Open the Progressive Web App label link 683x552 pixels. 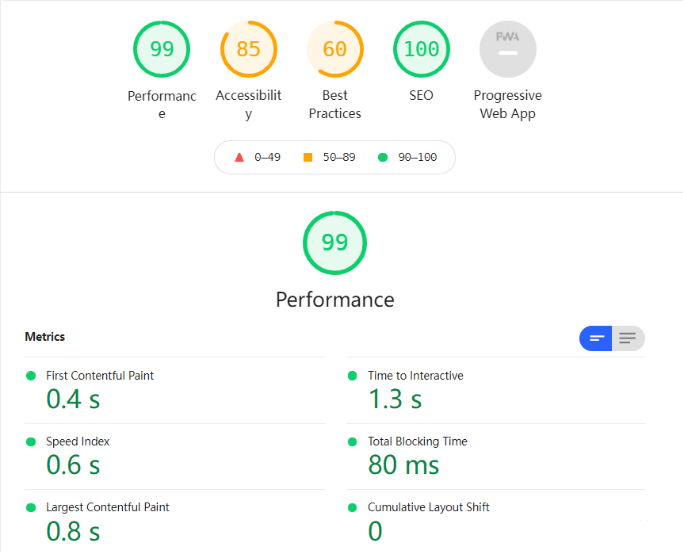click(508, 105)
